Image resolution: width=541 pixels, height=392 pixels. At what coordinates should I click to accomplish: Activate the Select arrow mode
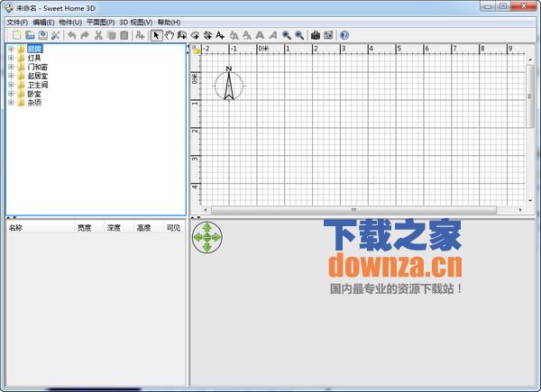tap(156, 35)
